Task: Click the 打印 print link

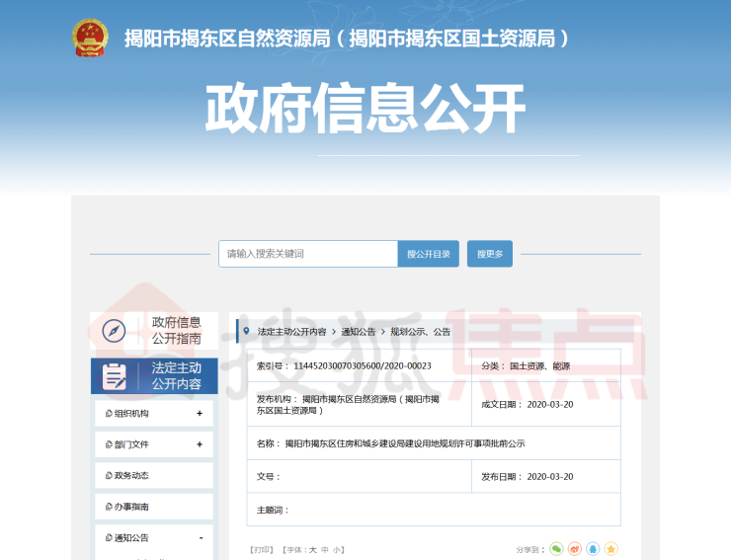Action: pos(262,549)
